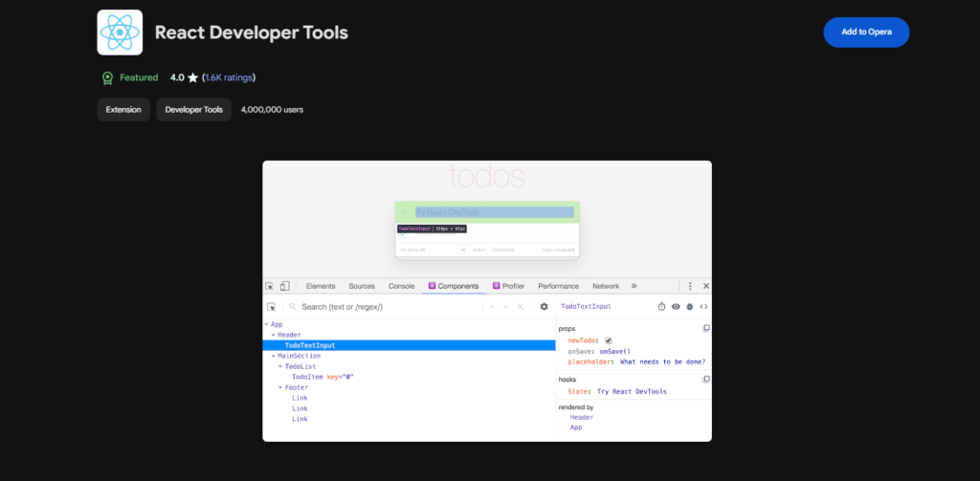Click the Extension category chip
This screenshot has height=481, width=980.
(x=123, y=110)
